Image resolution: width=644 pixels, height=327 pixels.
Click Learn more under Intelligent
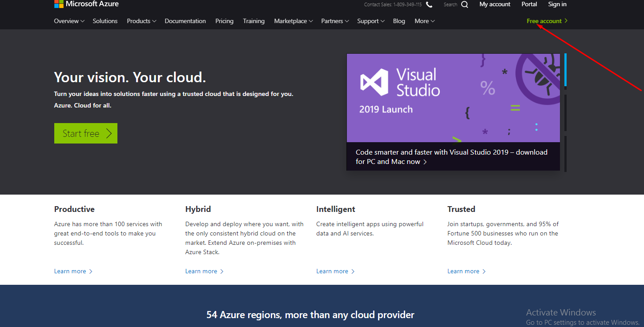pos(335,271)
